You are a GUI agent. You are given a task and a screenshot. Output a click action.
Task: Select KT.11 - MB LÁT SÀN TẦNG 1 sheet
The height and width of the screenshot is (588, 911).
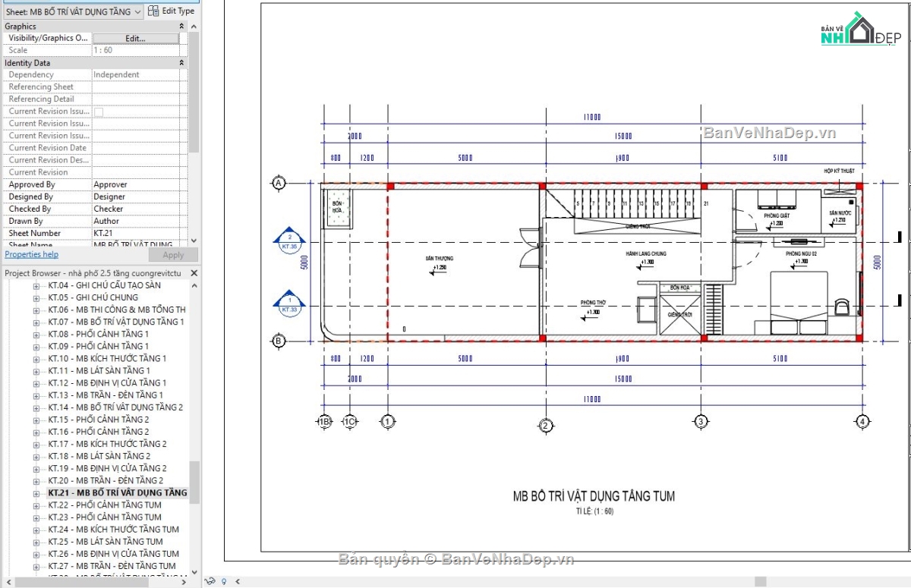tap(99, 370)
